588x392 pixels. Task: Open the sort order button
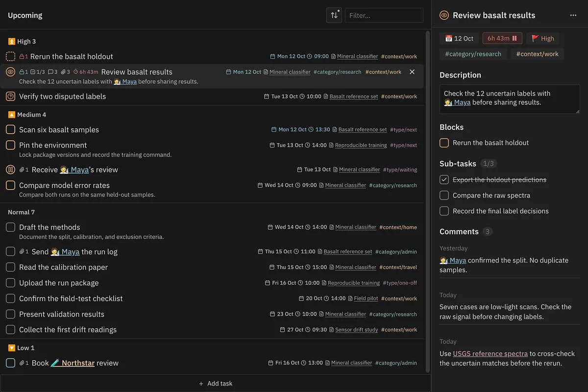tap(334, 15)
